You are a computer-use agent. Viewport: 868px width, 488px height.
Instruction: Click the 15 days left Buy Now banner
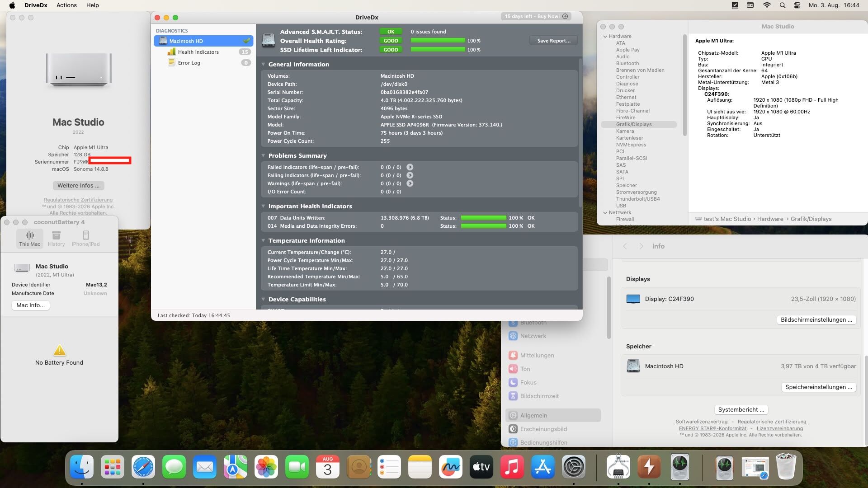[536, 16]
